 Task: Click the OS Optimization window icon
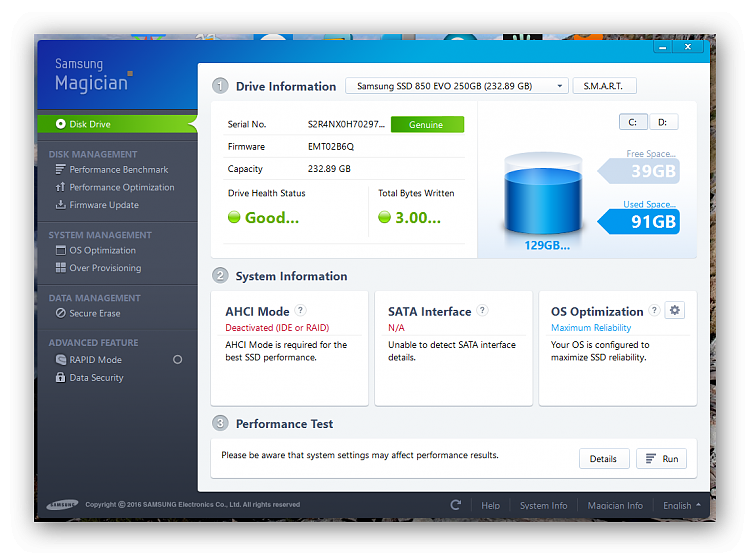[x=60, y=250]
